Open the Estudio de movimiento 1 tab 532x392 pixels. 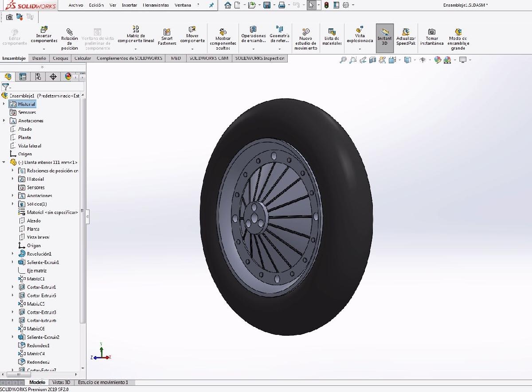click(x=103, y=382)
